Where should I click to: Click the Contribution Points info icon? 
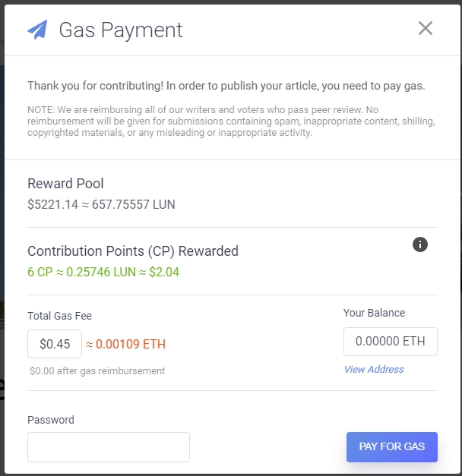[420, 244]
